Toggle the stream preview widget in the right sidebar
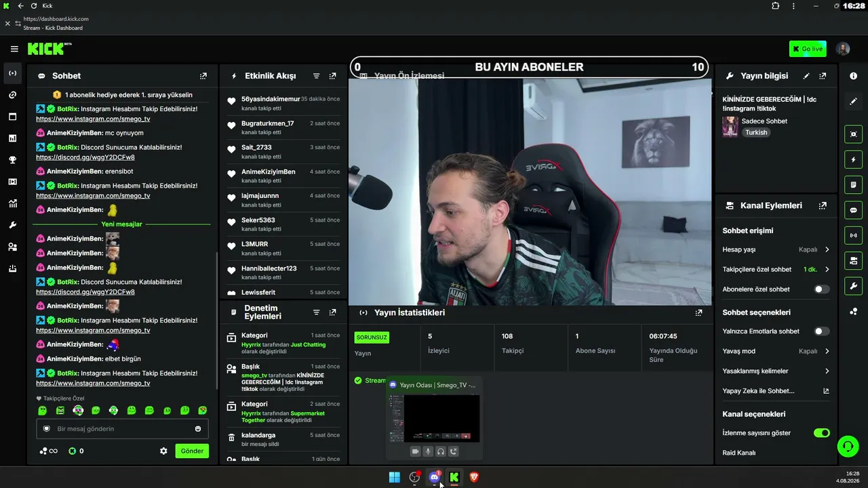This screenshot has height=488, width=868. pos(853,134)
